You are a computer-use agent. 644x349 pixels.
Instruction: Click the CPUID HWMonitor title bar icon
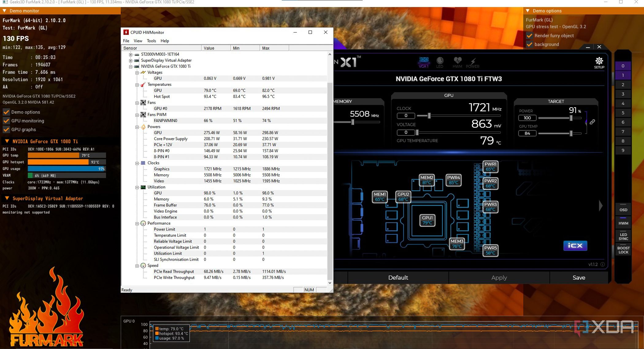(126, 32)
